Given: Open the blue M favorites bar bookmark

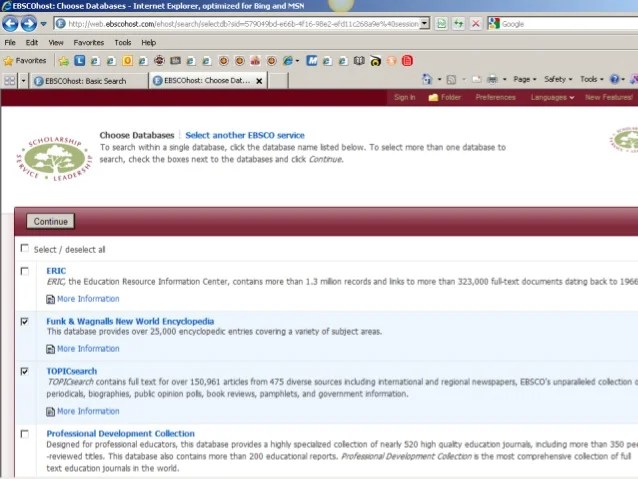Looking at the screenshot, I should pos(312,61).
